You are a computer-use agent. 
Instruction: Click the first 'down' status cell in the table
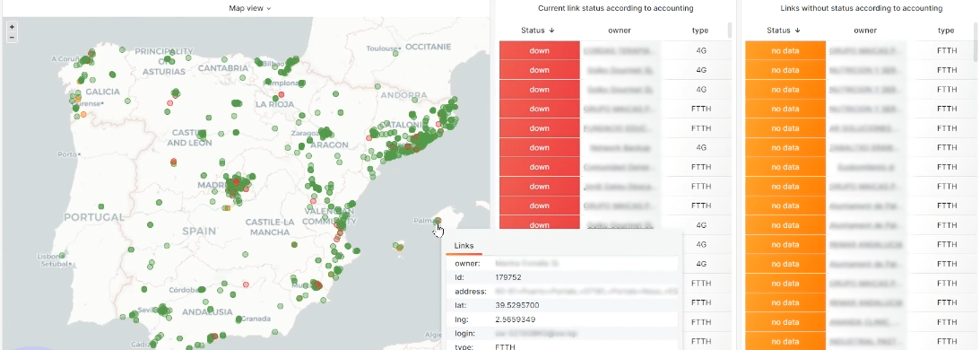point(540,51)
